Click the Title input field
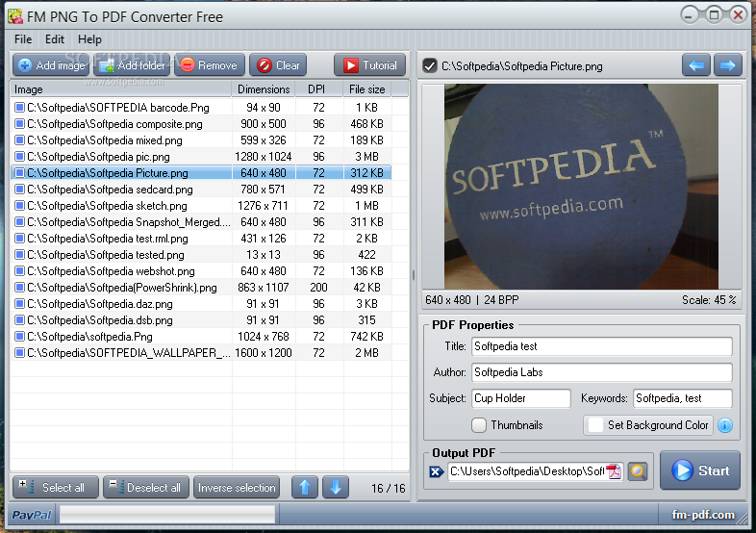The image size is (756, 533). 602,346
